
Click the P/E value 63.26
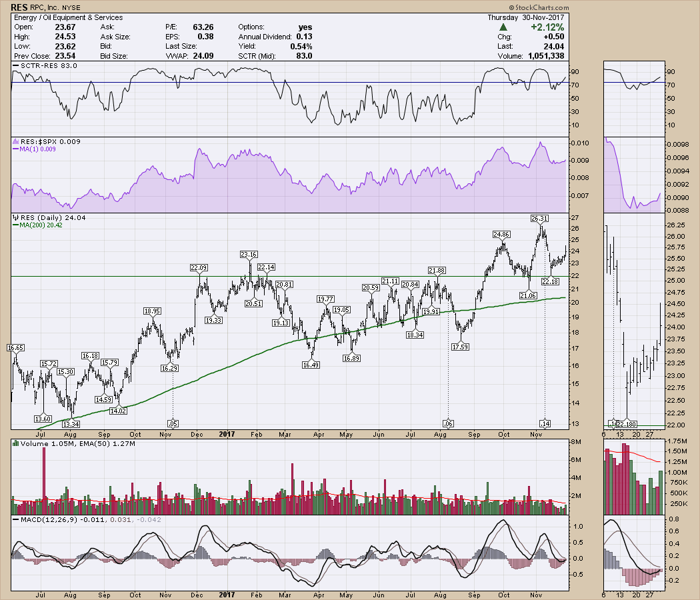tap(203, 27)
